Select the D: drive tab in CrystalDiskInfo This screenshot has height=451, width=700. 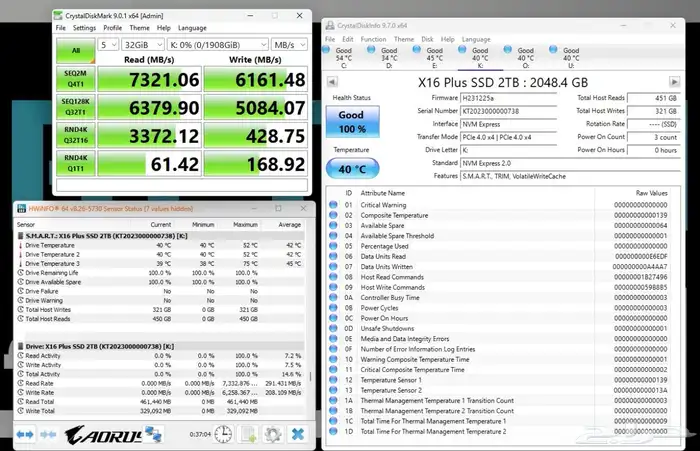point(389,58)
